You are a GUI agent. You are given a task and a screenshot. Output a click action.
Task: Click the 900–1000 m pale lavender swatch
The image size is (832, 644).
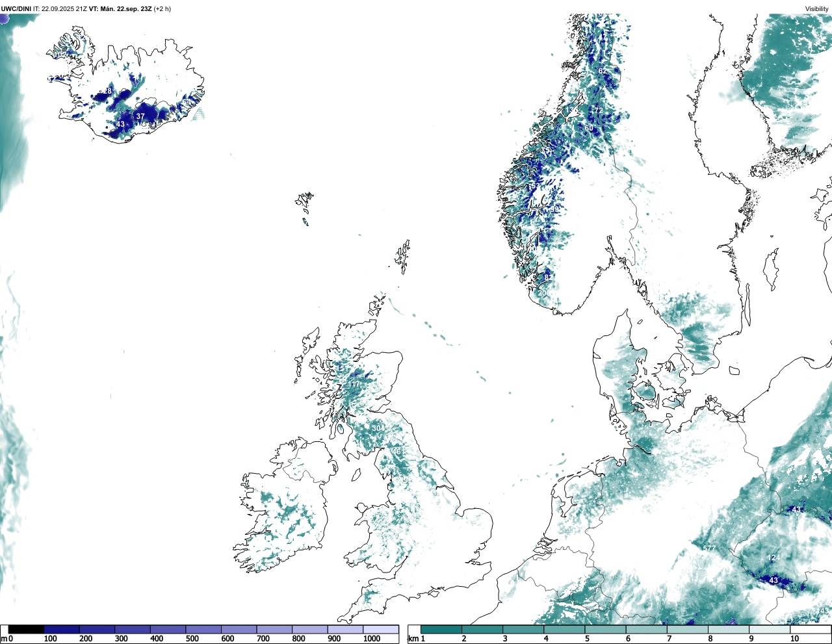[345, 629]
